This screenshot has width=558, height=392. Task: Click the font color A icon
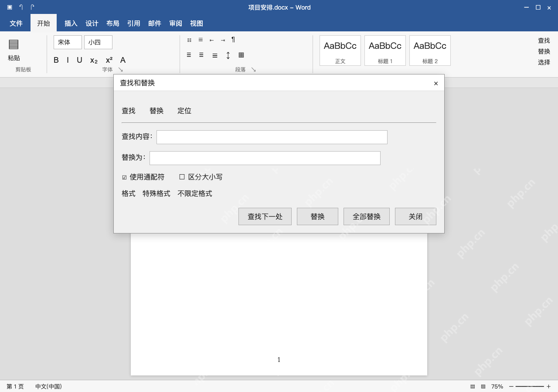123,60
